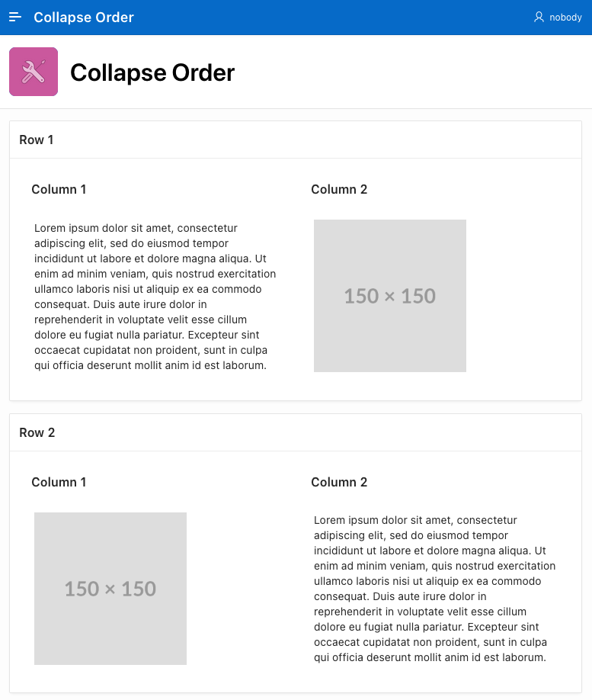Click the Collapse Order page heading

tap(152, 72)
